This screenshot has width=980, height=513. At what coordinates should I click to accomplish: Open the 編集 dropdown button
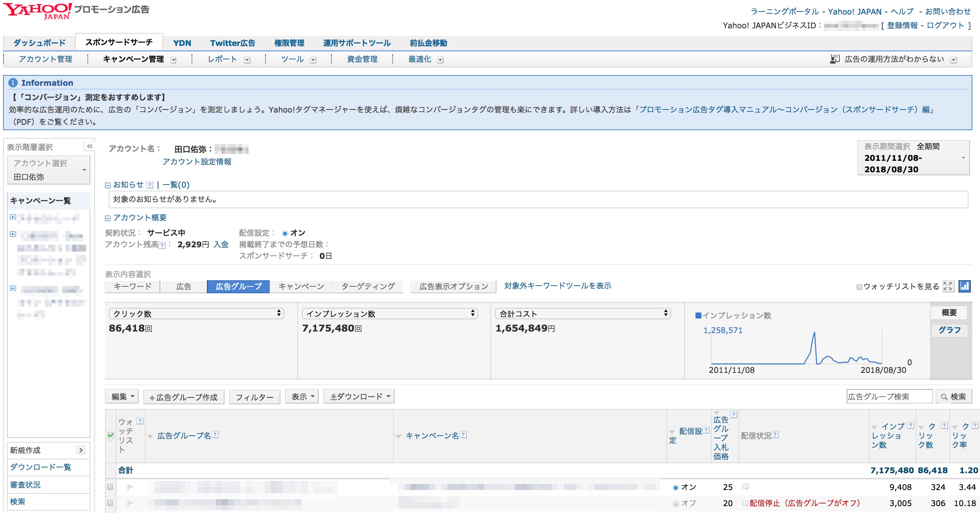coord(122,397)
